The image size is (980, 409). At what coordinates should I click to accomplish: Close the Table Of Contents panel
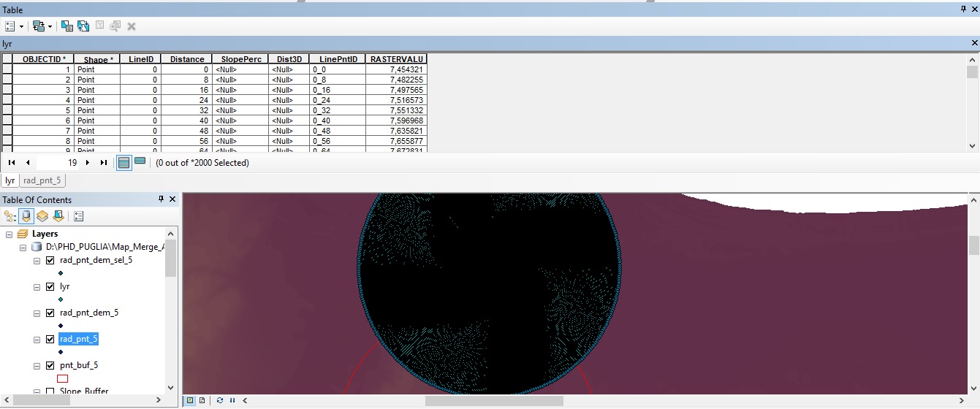[x=172, y=199]
